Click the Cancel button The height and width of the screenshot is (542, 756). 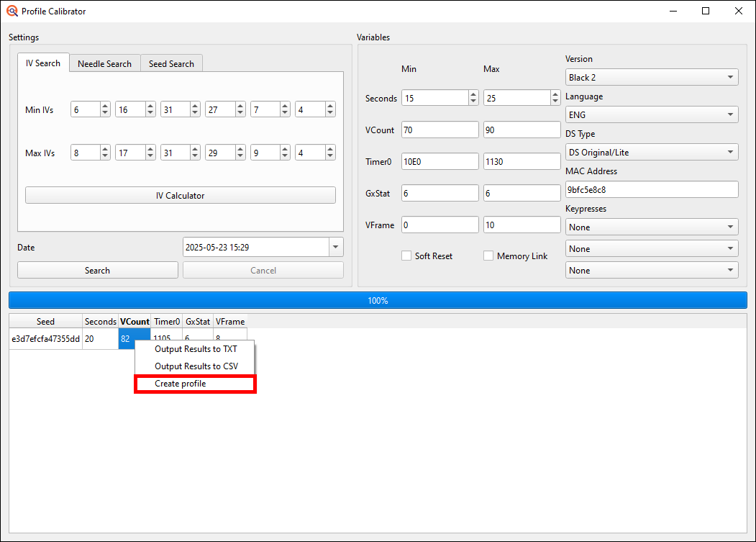(263, 270)
